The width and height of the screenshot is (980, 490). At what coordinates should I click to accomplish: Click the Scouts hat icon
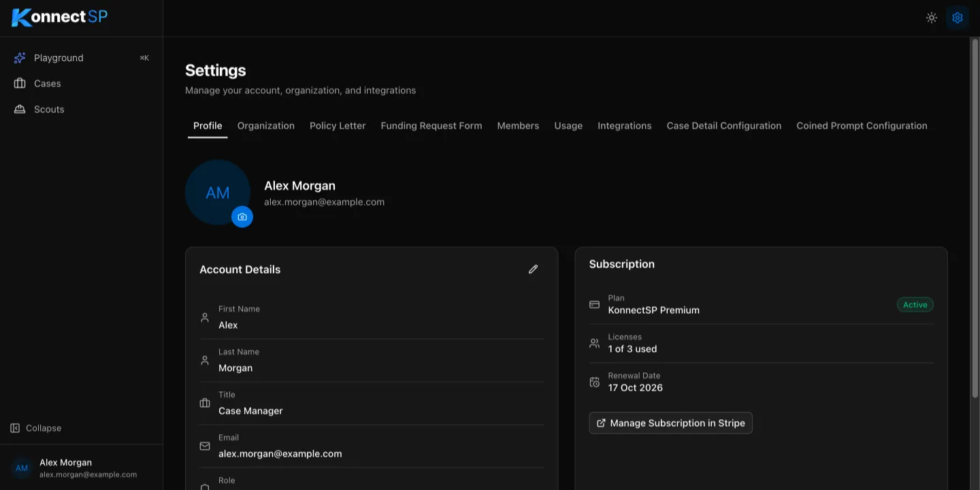tap(20, 110)
